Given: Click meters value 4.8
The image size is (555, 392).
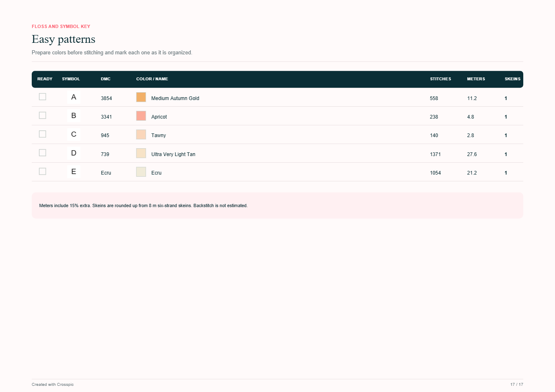Looking at the screenshot, I should [x=471, y=117].
